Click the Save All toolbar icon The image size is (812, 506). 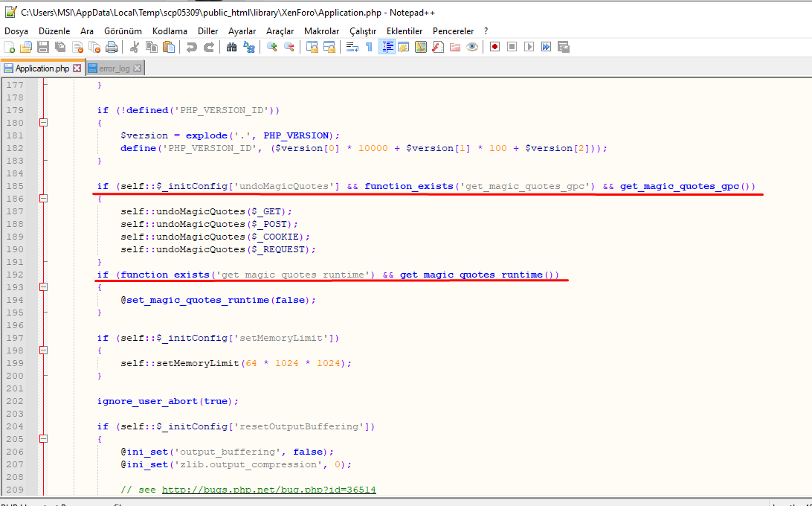pos(60,47)
